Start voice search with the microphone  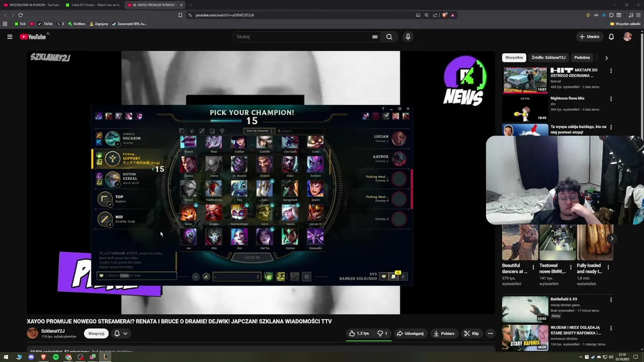408,37
